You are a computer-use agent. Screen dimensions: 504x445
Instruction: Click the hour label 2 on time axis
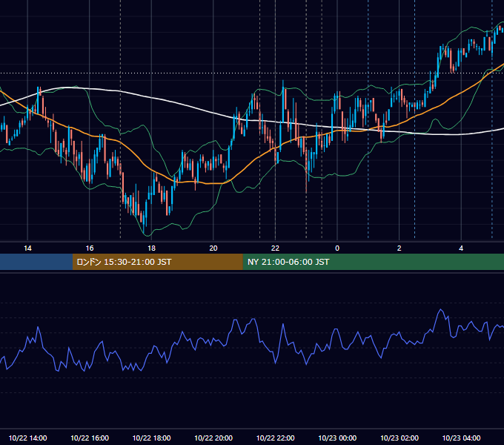click(399, 248)
